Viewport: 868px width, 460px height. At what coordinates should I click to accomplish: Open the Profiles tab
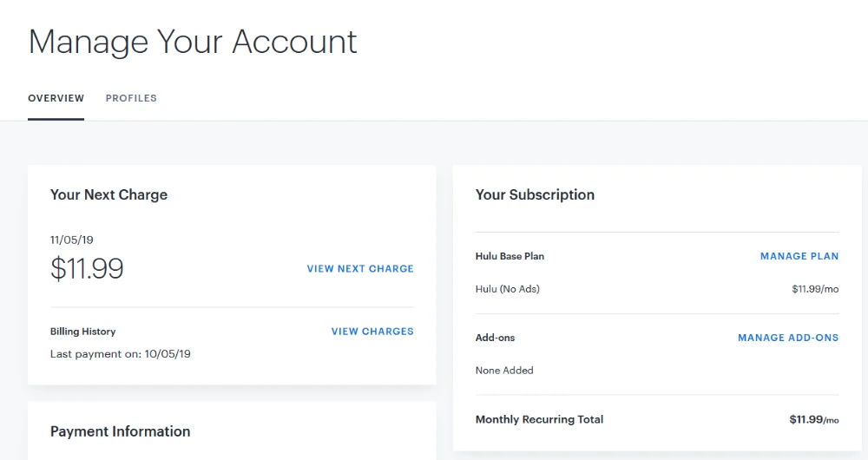tap(131, 99)
